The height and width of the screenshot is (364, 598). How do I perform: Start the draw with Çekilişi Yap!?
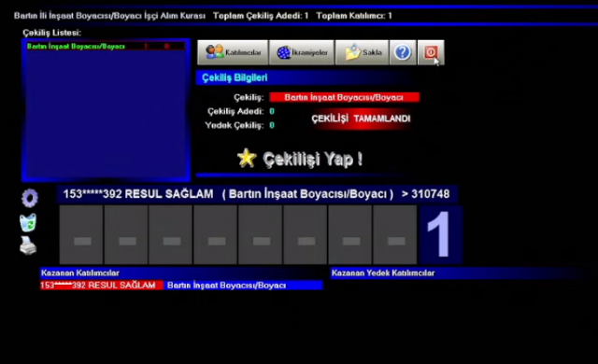(x=312, y=160)
